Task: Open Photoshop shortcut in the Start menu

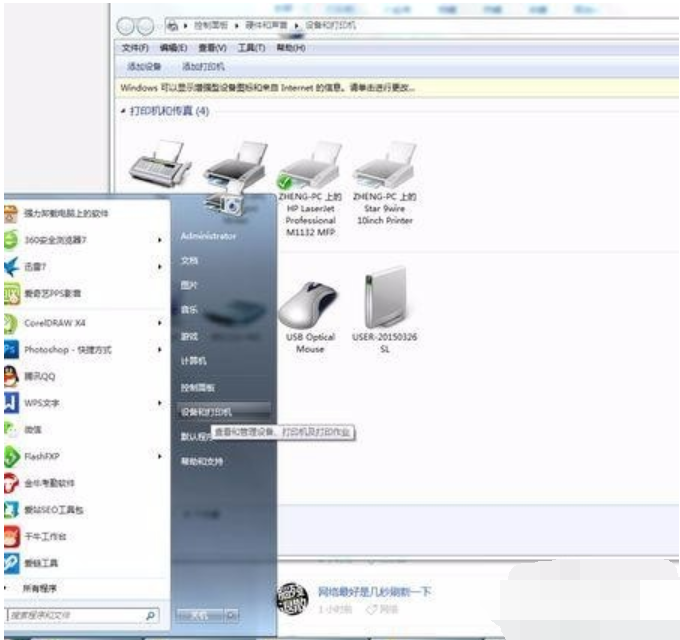Action: pos(66,350)
